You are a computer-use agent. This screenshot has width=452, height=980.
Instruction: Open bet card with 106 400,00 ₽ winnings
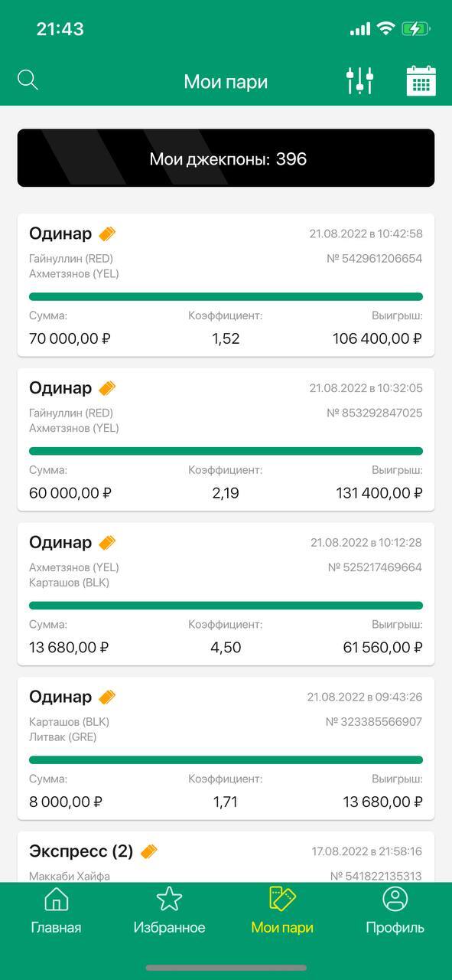[226, 285]
